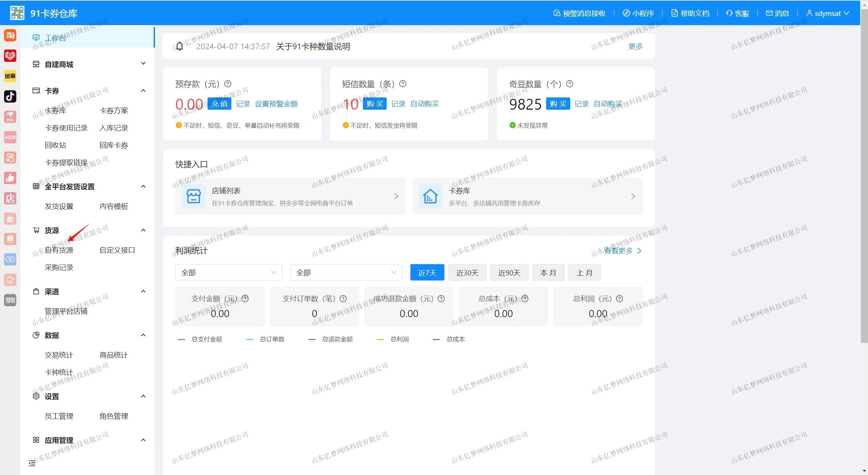
Task: Open the first 全部 dropdown in 利润统计
Action: click(228, 272)
